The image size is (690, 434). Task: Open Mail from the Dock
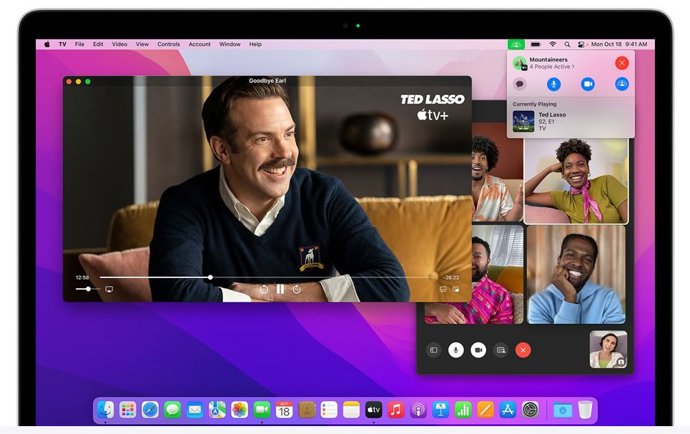[x=195, y=410]
